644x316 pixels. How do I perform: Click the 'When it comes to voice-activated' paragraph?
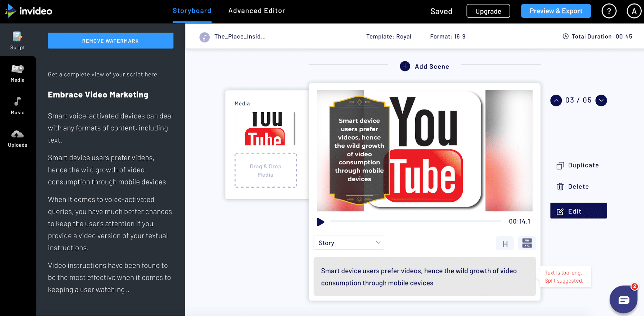(110, 224)
